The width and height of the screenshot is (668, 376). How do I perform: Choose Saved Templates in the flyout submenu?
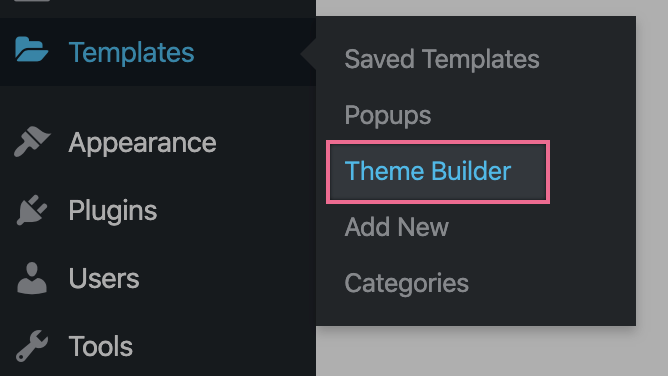[442, 59]
